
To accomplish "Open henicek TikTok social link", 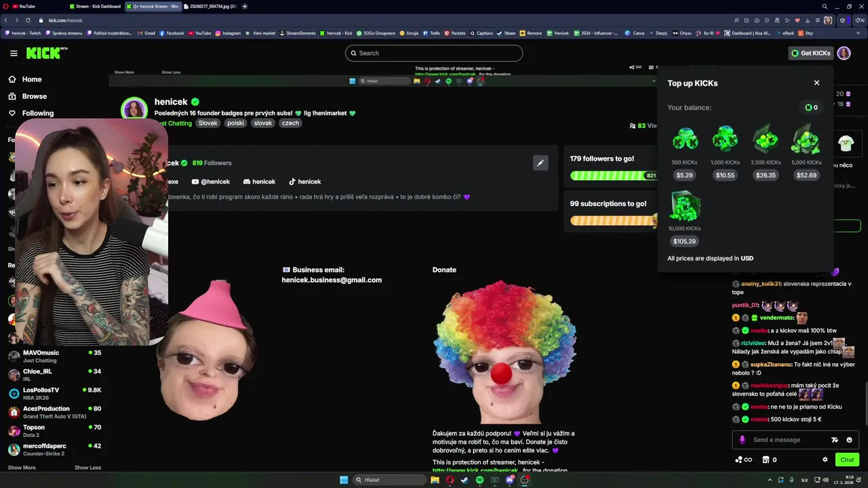I will coord(304,182).
